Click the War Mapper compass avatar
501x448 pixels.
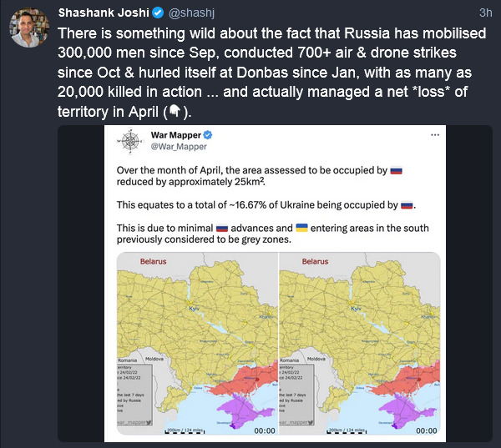131,141
